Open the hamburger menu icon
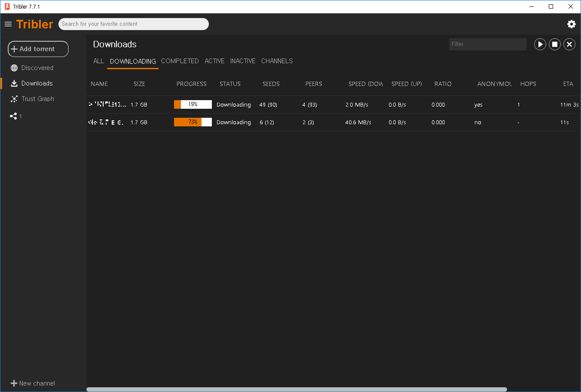Screen dimensions: 581x392 [x=8, y=24]
